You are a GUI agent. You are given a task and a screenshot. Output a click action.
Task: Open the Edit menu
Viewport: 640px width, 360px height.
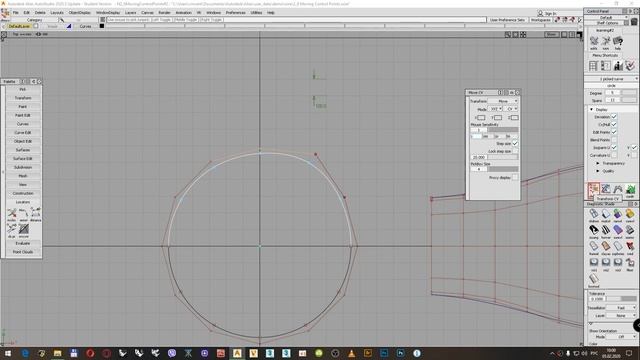(x=27, y=13)
